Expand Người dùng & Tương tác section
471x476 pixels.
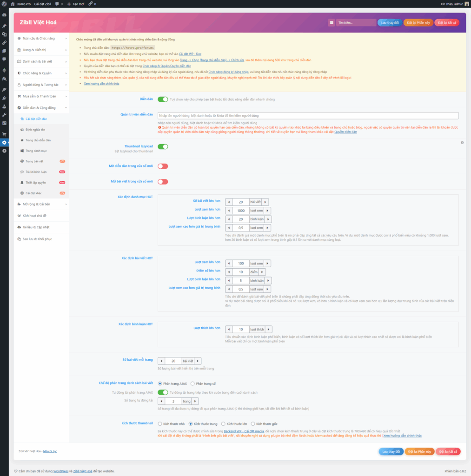[x=41, y=85]
